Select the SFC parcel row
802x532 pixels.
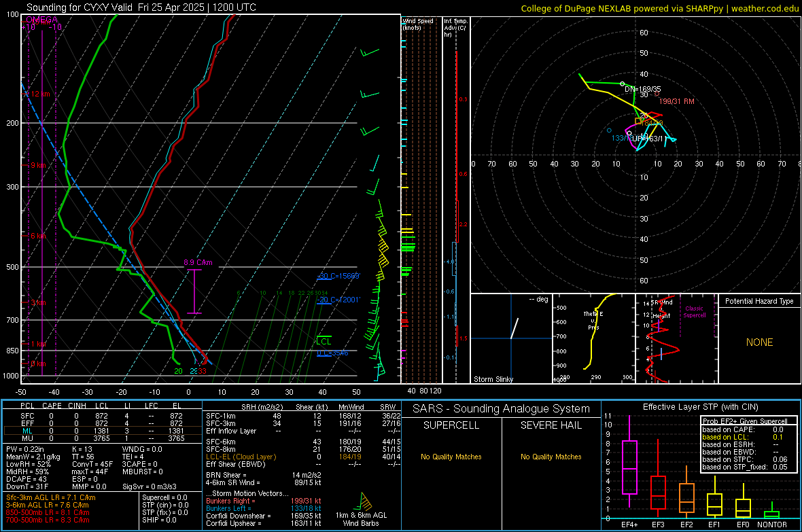click(102, 416)
